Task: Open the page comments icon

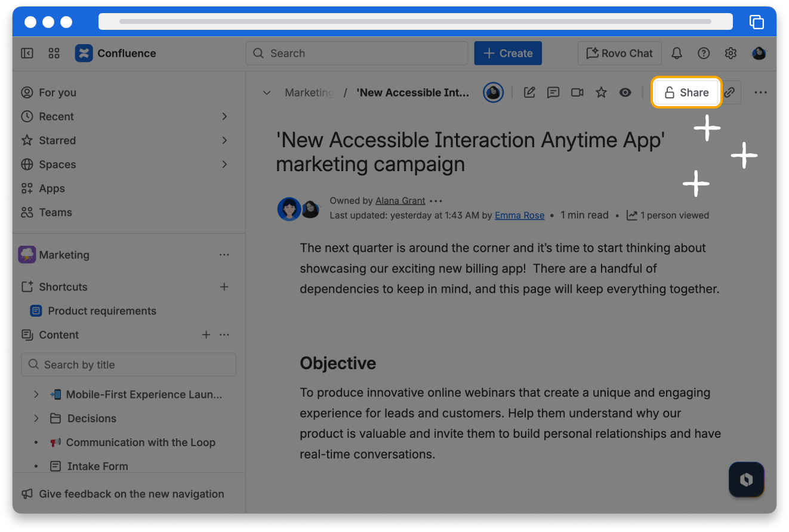Action: click(553, 92)
